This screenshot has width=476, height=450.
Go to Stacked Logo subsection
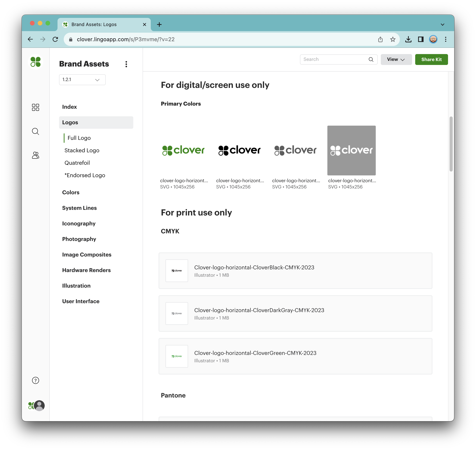82,150
